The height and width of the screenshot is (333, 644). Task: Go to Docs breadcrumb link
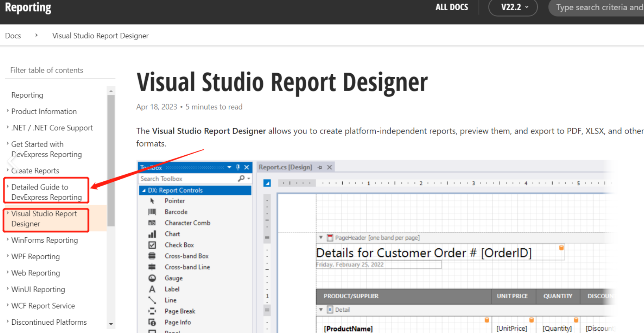pyautogui.click(x=13, y=36)
